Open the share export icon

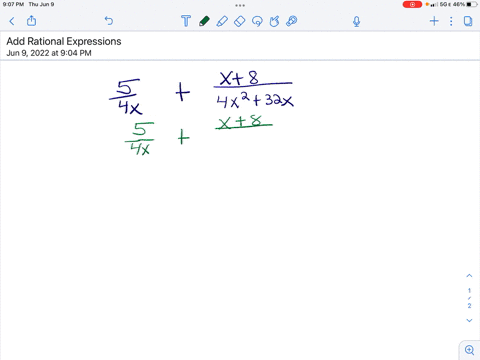tap(31, 21)
